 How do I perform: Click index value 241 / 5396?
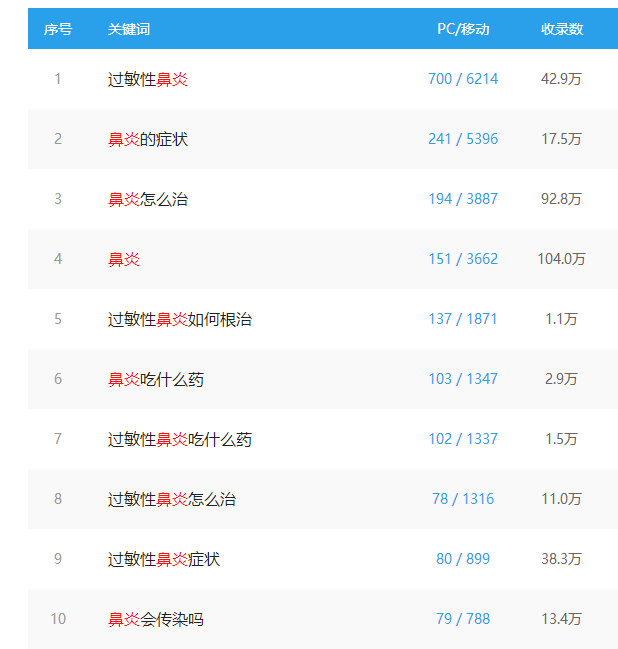pyautogui.click(x=463, y=139)
